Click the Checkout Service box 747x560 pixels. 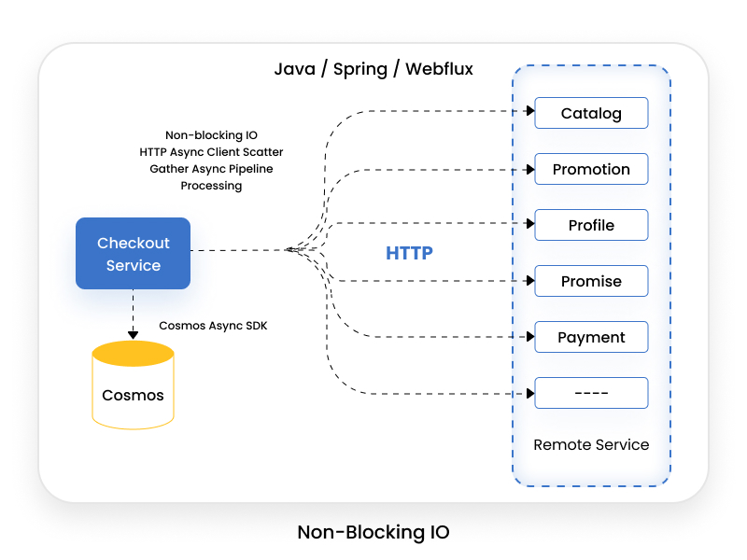coord(133,253)
